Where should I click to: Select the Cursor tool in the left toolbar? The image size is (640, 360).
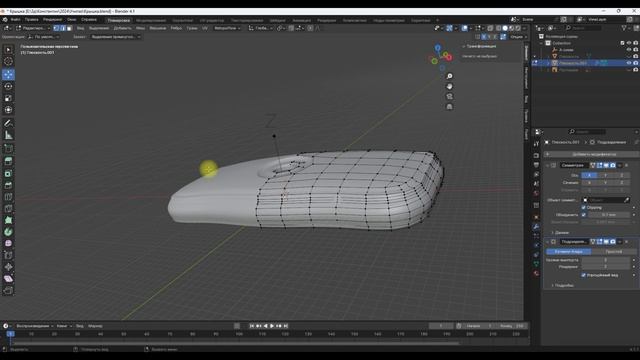(x=8, y=62)
